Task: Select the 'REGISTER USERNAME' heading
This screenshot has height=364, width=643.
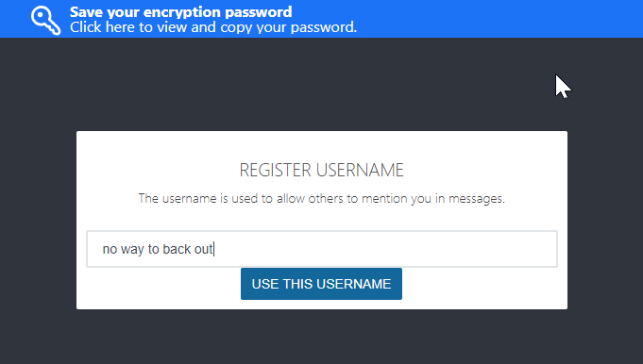Action: [321, 171]
